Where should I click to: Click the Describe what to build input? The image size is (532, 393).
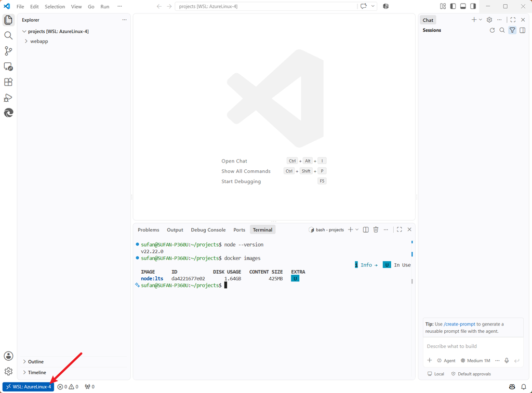(473, 346)
